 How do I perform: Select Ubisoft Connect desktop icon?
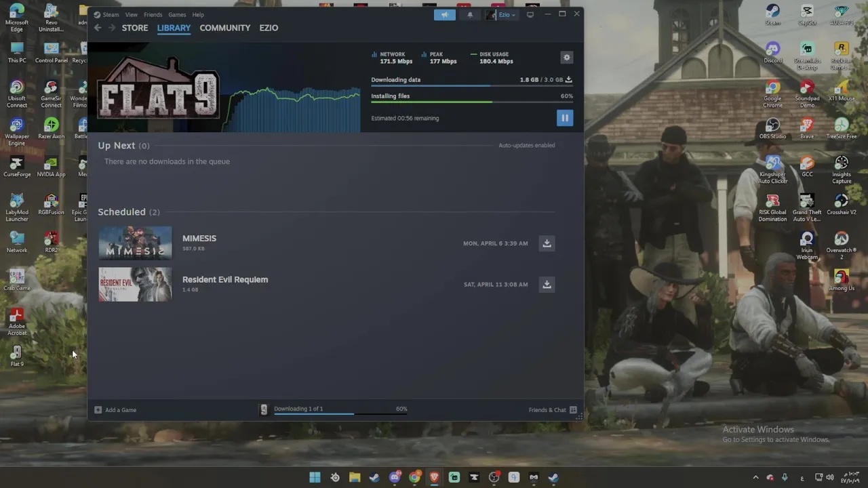[x=16, y=94]
